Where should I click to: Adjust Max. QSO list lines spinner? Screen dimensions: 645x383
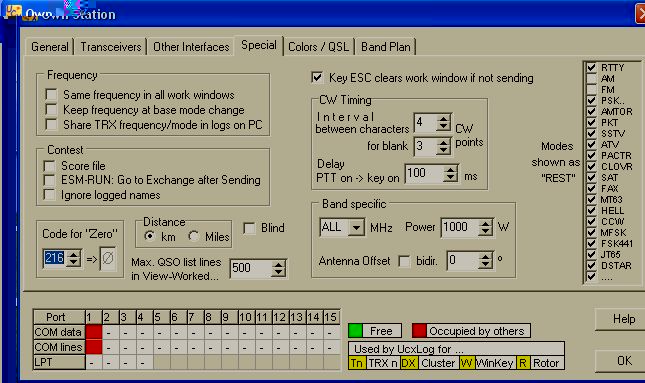tap(278, 268)
